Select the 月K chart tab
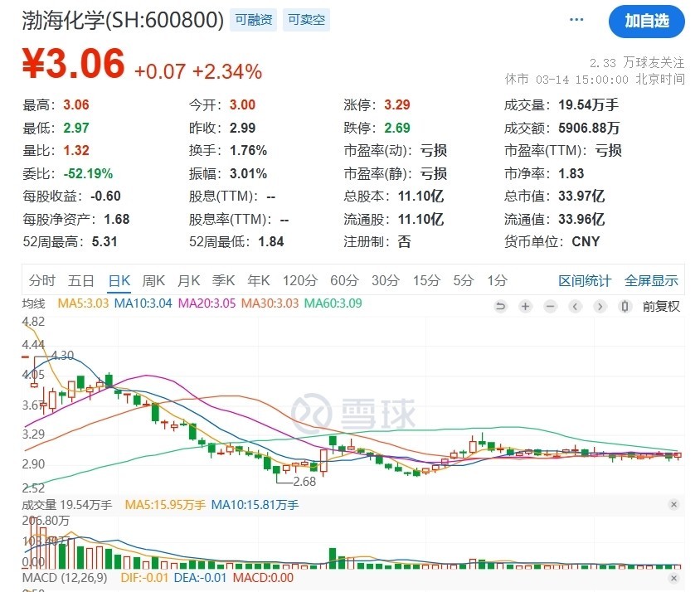700x592 pixels. point(188,281)
